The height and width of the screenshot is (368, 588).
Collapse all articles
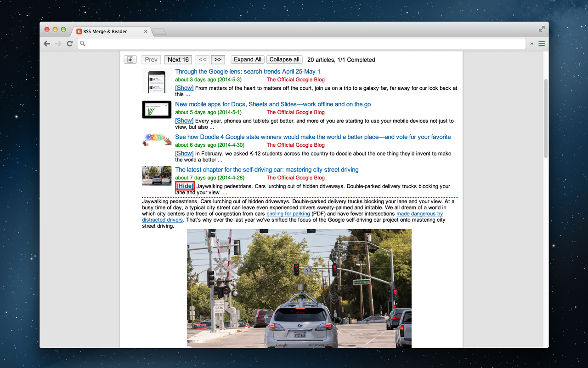(284, 59)
